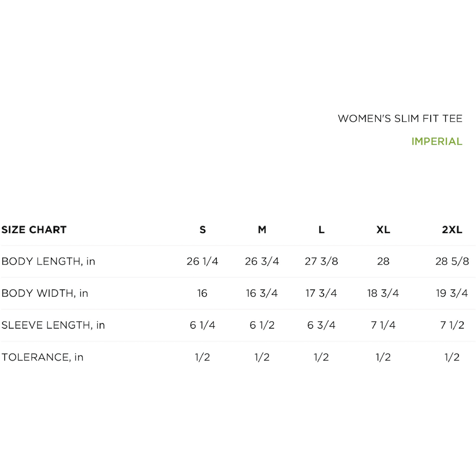Click body width value 16 3/4
Viewport: 476px width, 476px height.
click(262, 293)
